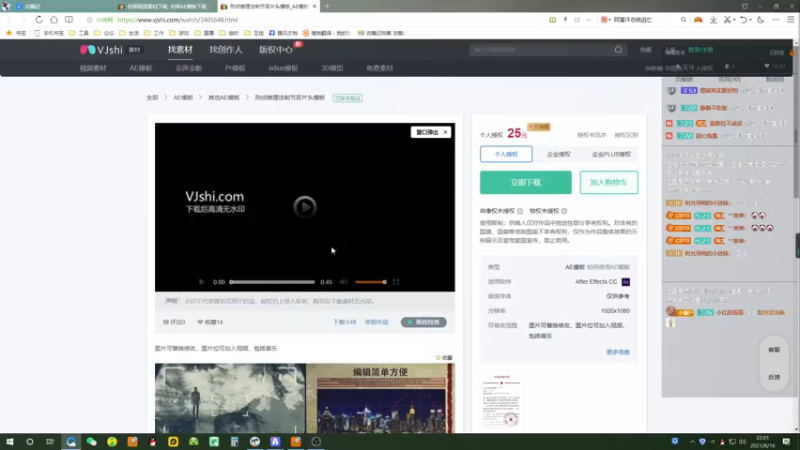Screen dimensions: 800x450
Task: Click the 其他AE模板 breadcrumb
Action: click(223, 97)
